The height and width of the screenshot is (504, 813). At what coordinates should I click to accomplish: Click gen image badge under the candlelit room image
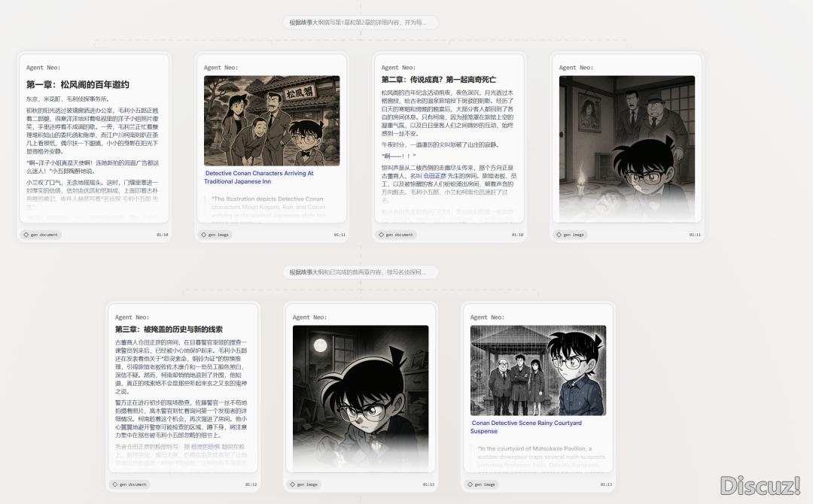point(573,235)
